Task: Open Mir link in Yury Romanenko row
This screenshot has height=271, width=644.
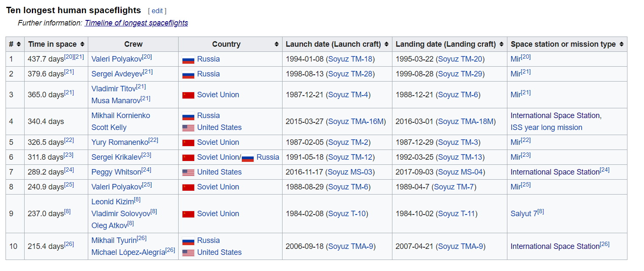Action: (515, 142)
